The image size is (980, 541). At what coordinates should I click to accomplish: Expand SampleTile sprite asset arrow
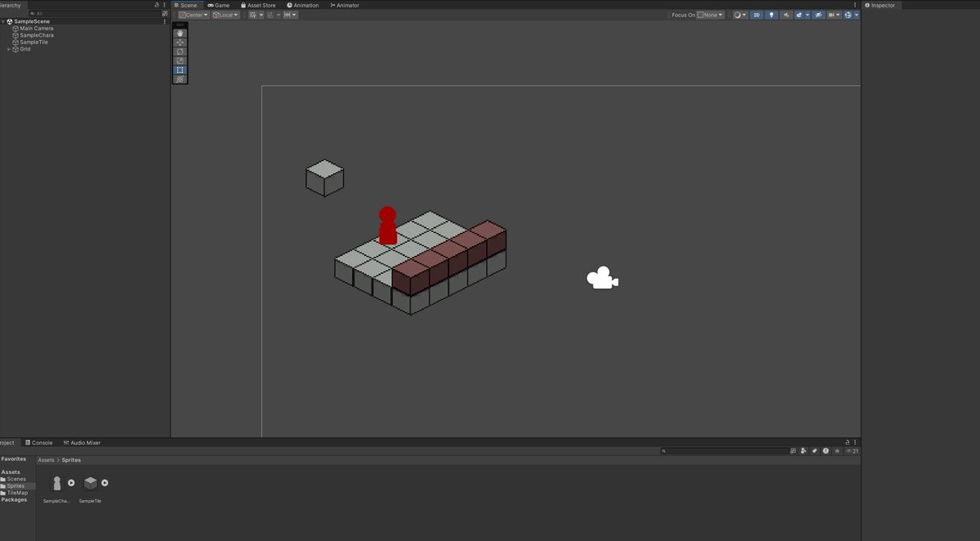[x=105, y=483]
